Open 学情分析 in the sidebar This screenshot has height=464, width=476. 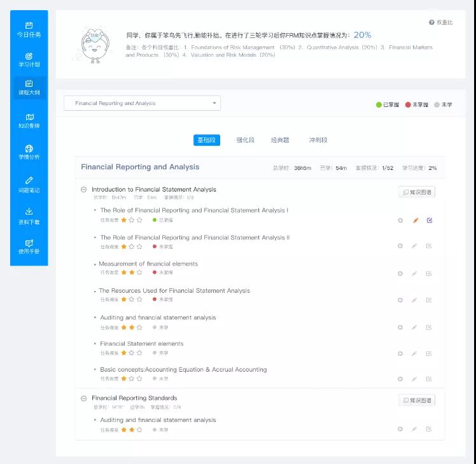pyautogui.click(x=29, y=153)
